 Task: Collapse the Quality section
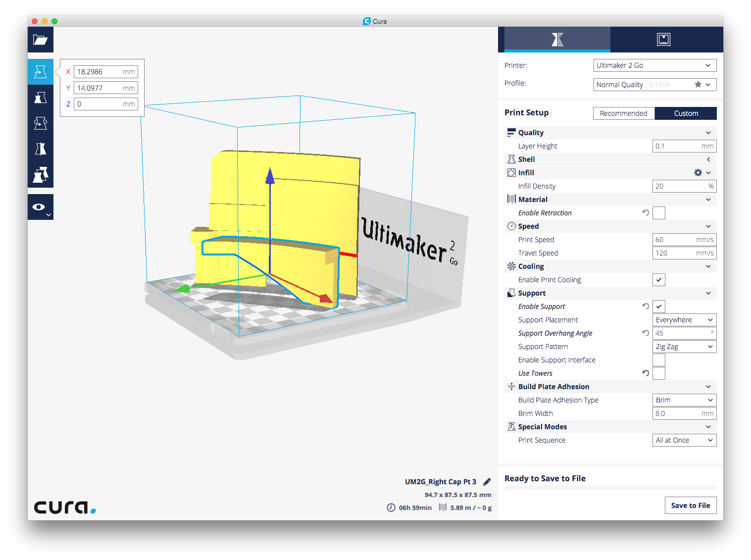pyautogui.click(x=708, y=133)
